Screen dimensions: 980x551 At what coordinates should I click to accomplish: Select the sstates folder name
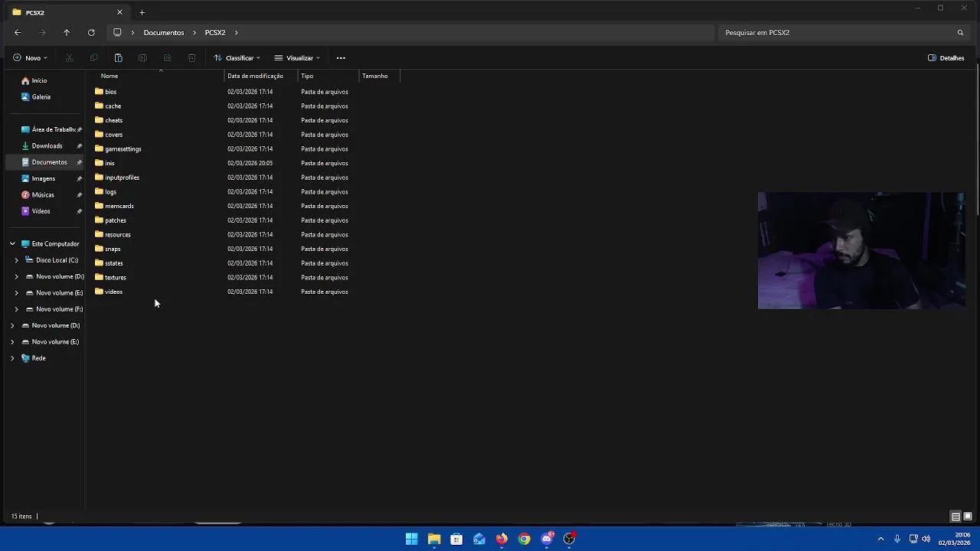113,263
